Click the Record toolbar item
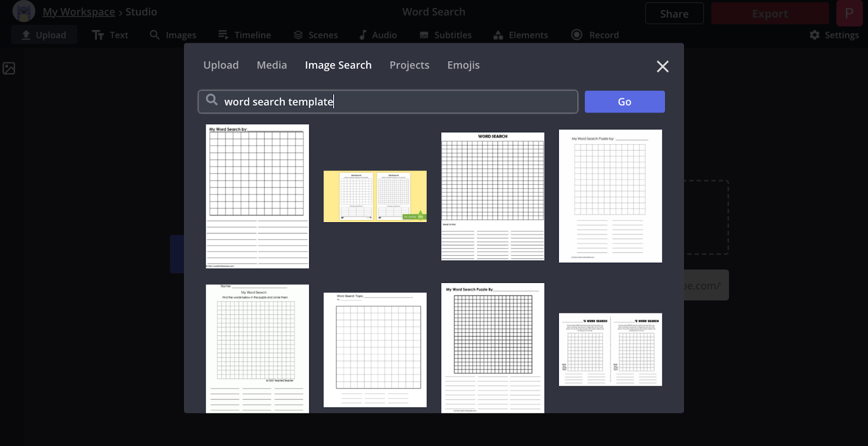The height and width of the screenshot is (446, 868). (595, 35)
